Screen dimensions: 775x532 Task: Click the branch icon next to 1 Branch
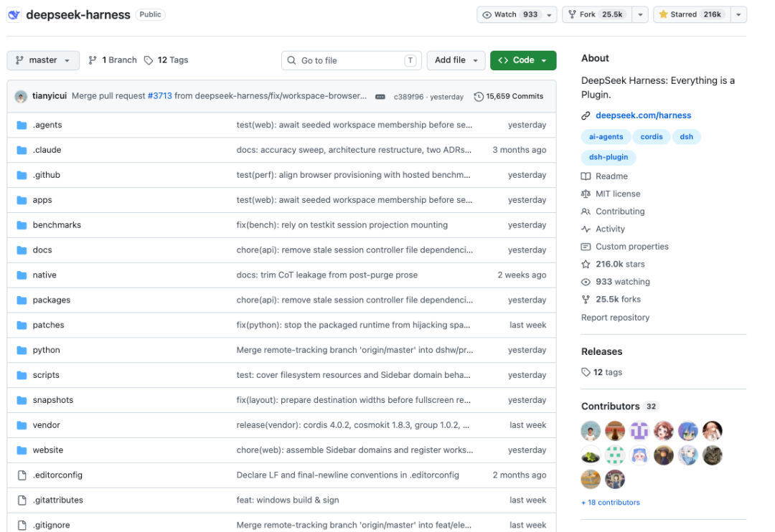click(x=93, y=60)
